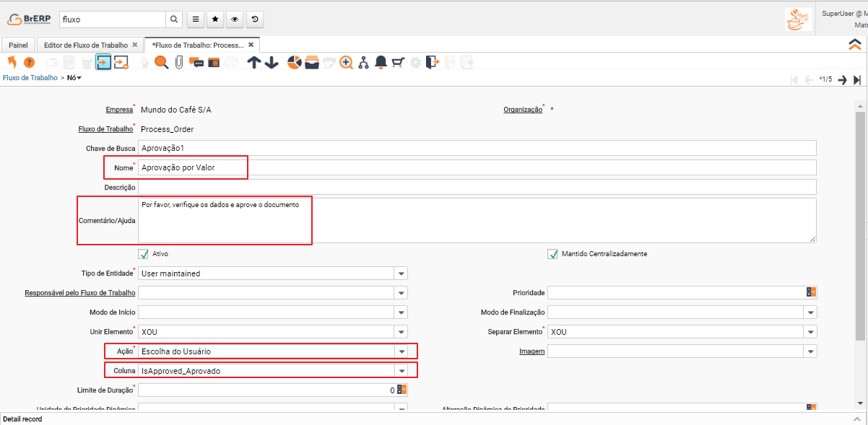Viewport: 868px width, 425px height.
Task: Open the Coluna dropdown list
Action: (401, 370)
